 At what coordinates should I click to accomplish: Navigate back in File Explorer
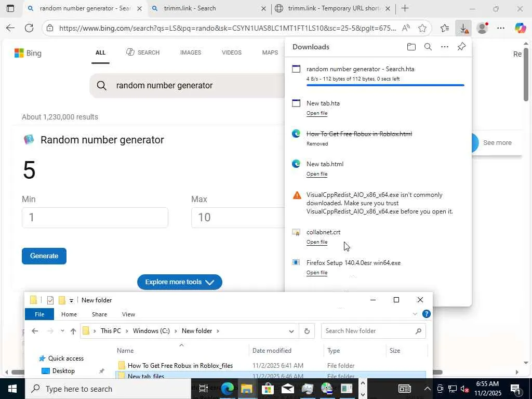35,331
